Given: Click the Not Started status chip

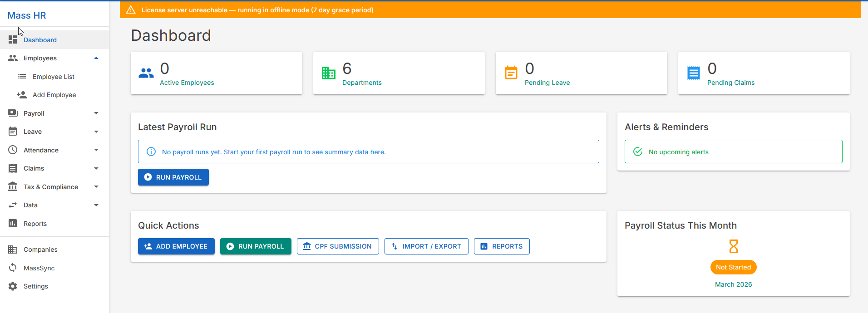Looking at the screenshot, I should click(x=734, y=267).
